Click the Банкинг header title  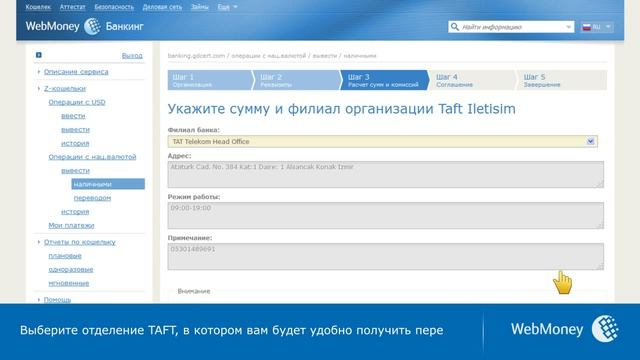coord(124,27)
